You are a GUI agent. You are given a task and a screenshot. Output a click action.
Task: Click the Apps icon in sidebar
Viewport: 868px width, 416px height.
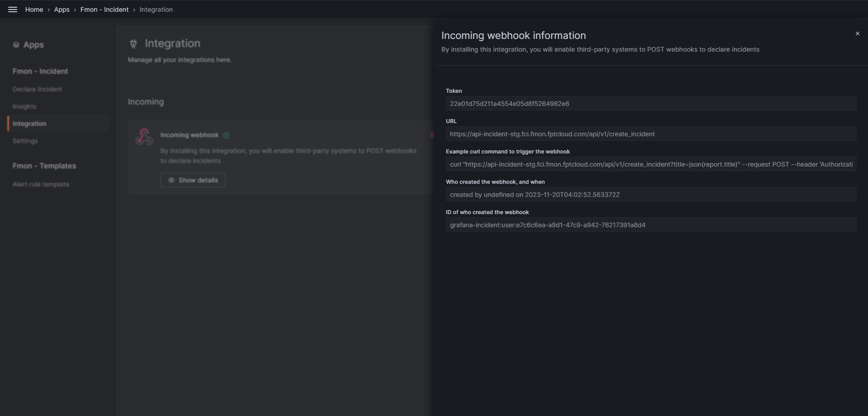16,45
